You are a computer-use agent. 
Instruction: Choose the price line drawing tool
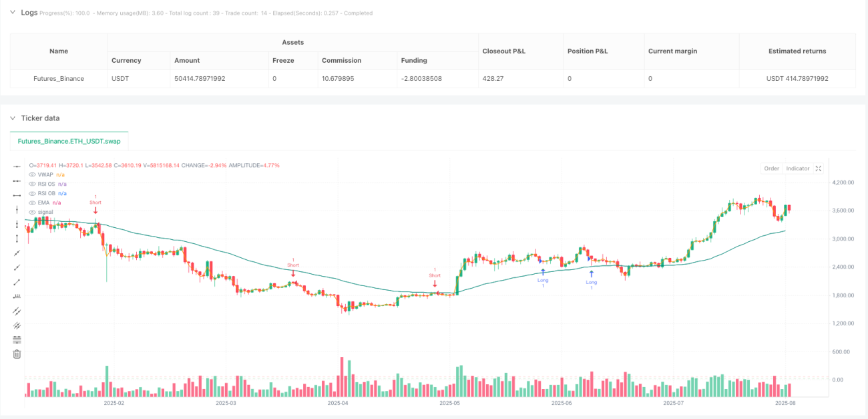17,296
